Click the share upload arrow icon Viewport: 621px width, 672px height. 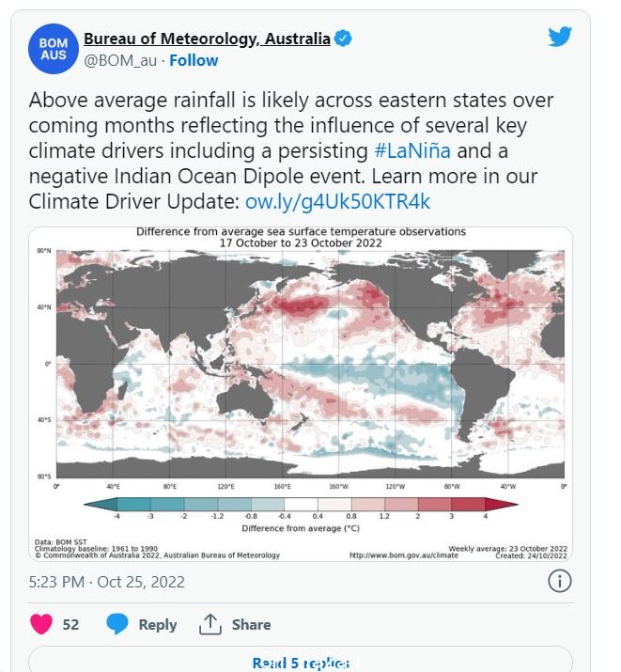point(210,624)
